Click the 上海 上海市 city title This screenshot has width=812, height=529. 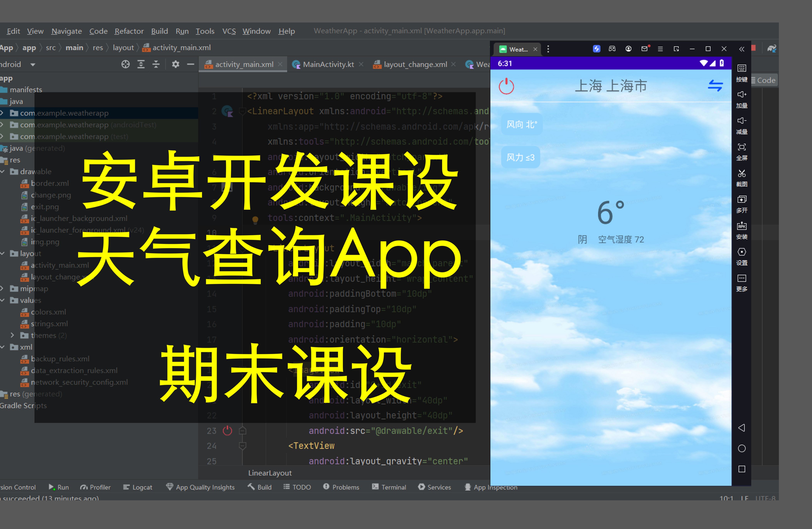(x=611, y=86)
